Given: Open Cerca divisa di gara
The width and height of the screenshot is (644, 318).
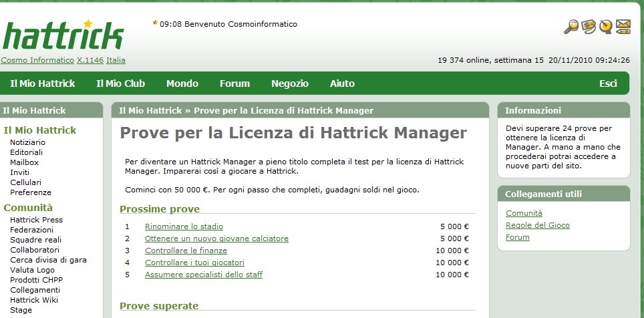Looking at the screenshot, I should pyautogui.click(x=48, y=260).
